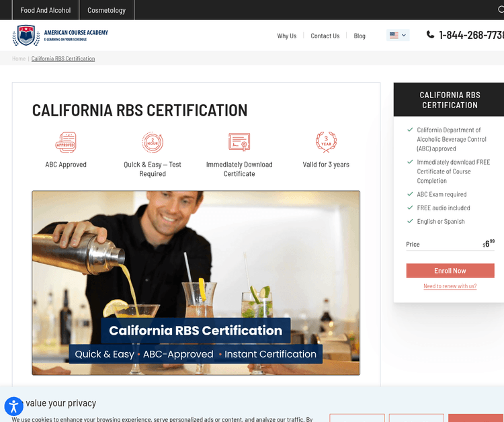This screenshot has height=422, width=504.
Task: Open the Why Us page
Action: click(287, 36)
